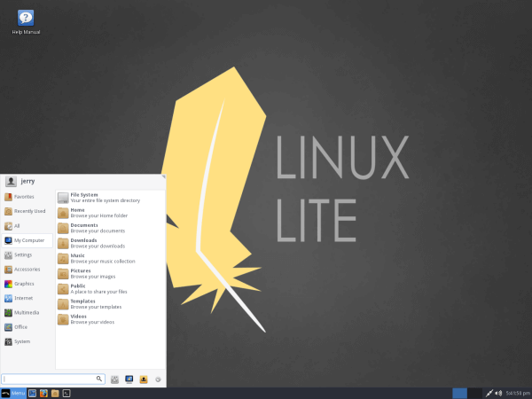Launch the terminal from the taskbar

click(66, 393)
